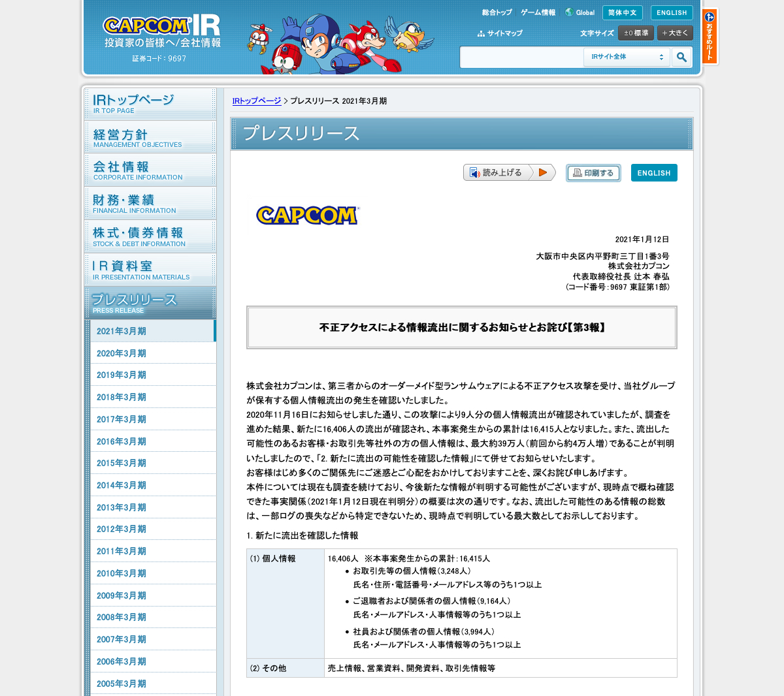Reset text size with ±0標準 button
Image resolution: width=784 pixels, height=696 pixels.
[x=636, y=33]
